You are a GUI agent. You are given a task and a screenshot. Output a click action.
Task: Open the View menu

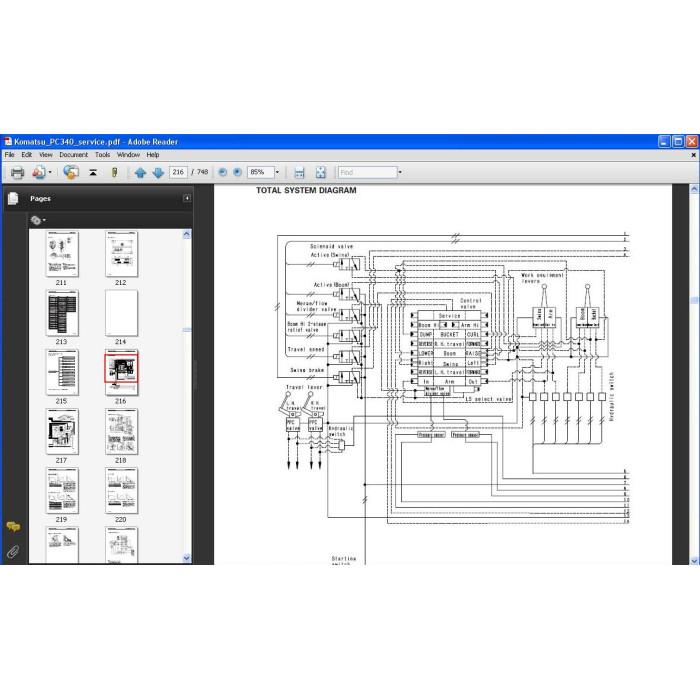pos(46,155)
